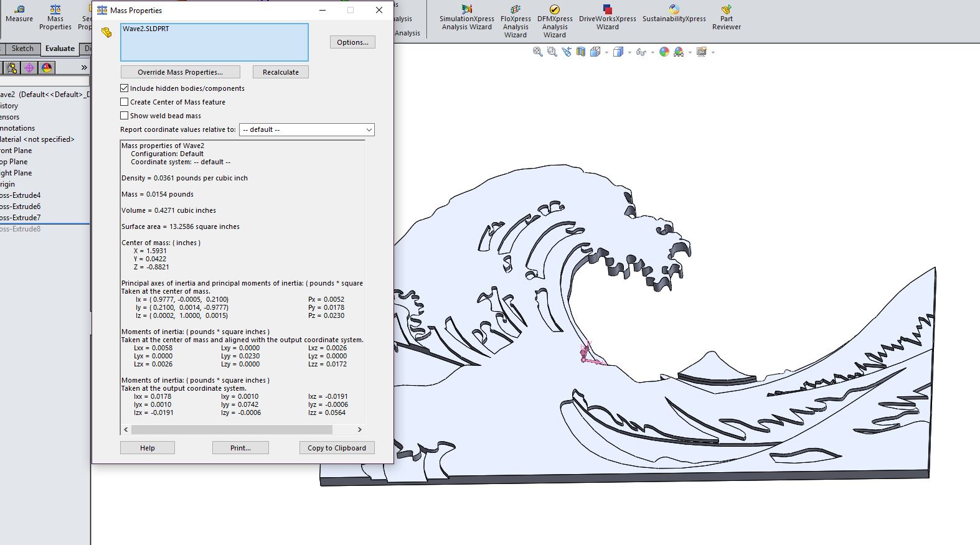Viewport: 980px width, 545px height.
Task: Expand Display Style dropdown arrow
Action: (629, 53)
